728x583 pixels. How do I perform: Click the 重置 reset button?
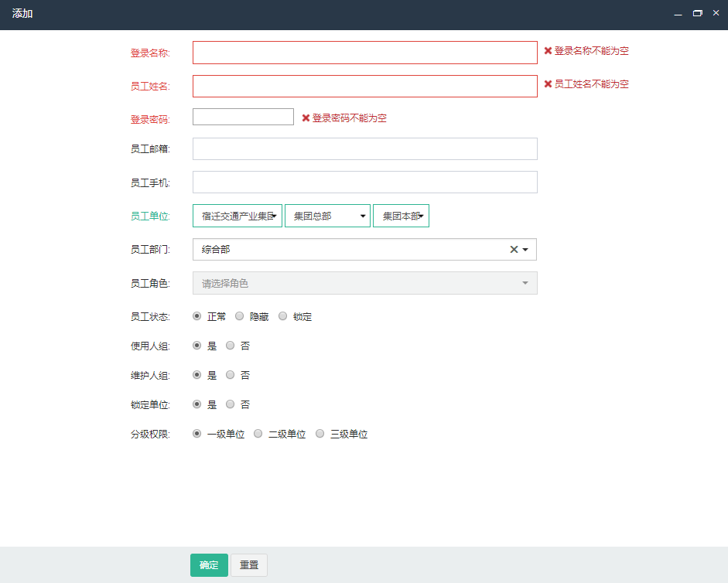(x=249, y=565)
